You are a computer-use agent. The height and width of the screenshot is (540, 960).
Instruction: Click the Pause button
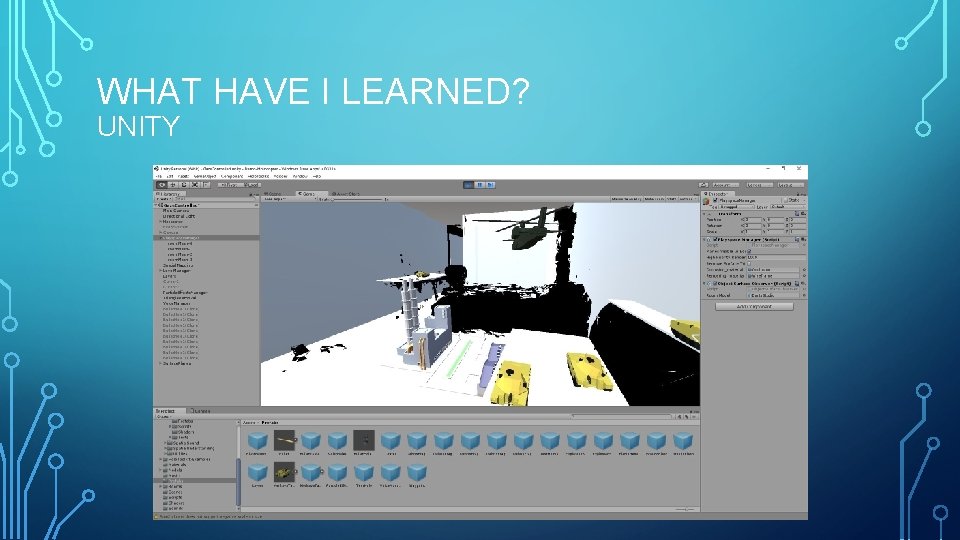pyautogui.click(x=479, y=185)
